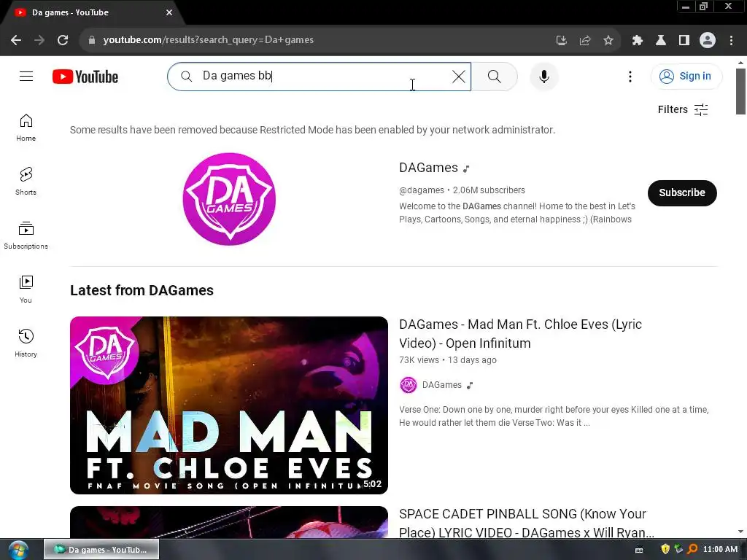Image resolution: width=747 pixels, height=560 pixels.
Task: Clear the search box with X
Action: point(458,76)
